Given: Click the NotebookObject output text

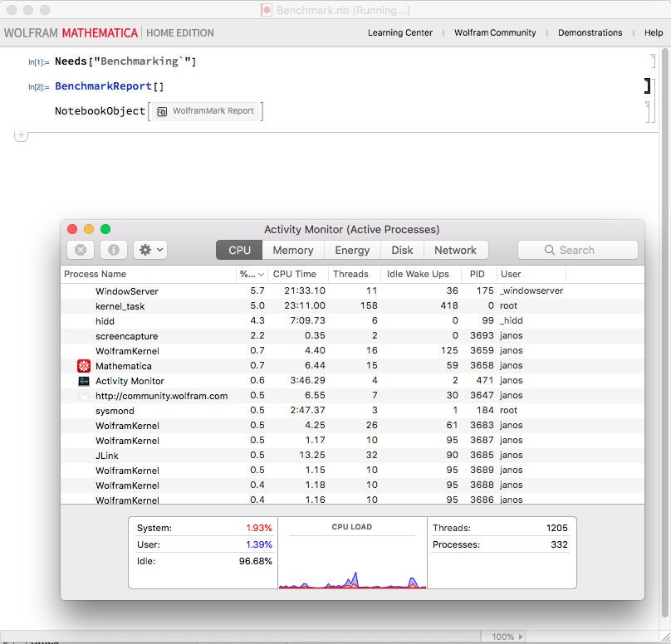Looking at the screenshot, I should coord(100,111).
